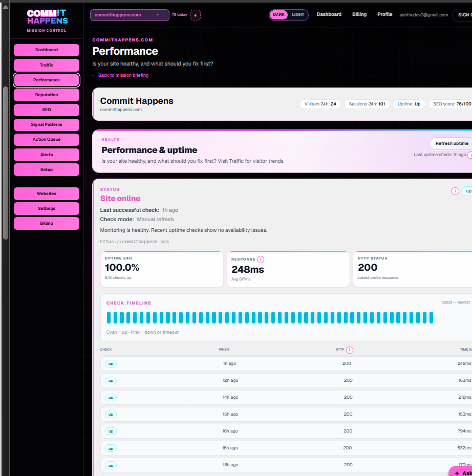Open the commithappens.com site dropdown

point(130,15)
